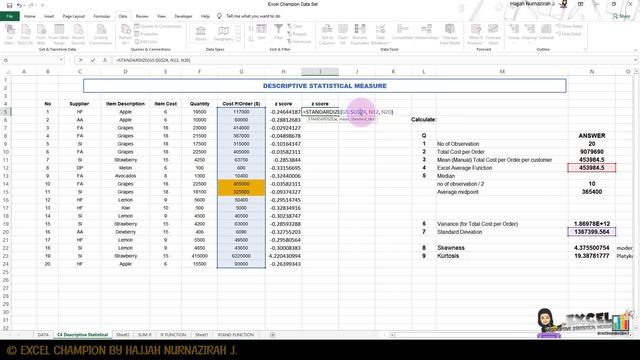Select Geography data type
The width and height of the screenshot is (640, 360).
point(223,33)
